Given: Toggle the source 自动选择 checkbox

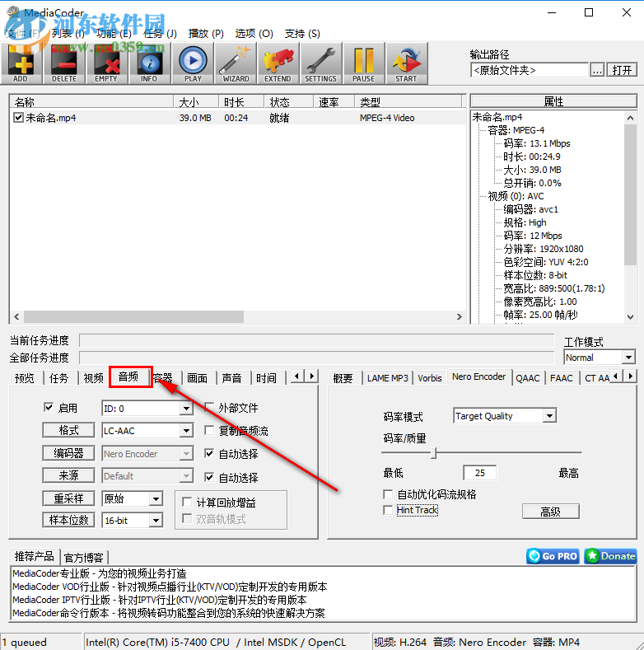Looking at the screenshot, I should click(209, 477).
